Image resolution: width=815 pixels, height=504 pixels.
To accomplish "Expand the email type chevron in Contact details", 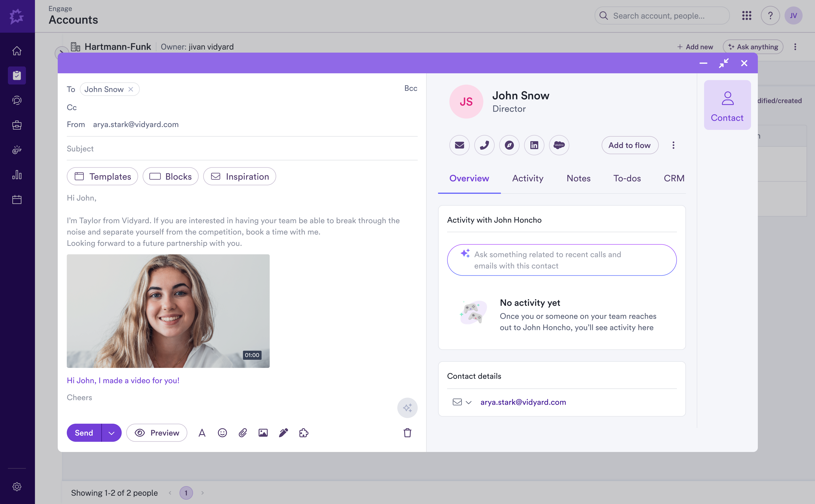I will [468, 402].
